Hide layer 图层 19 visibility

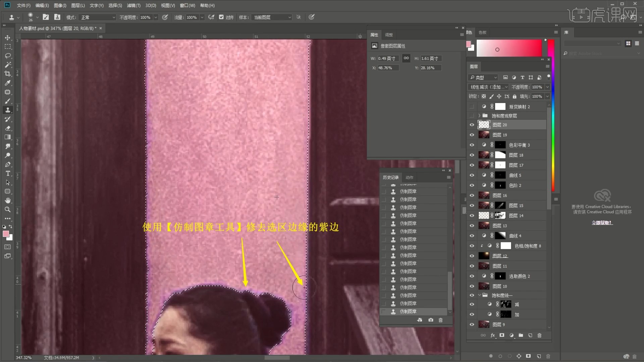tap(472, 135)
